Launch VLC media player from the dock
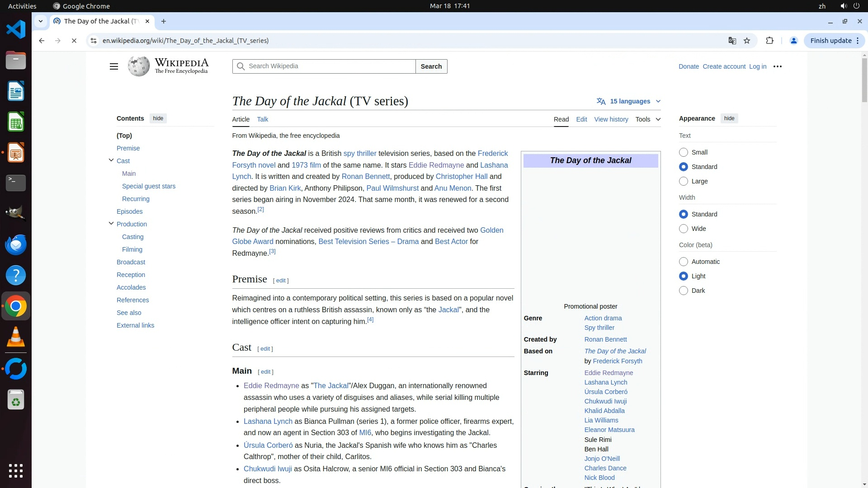Viewport: 868px width, 488px height. 16,337
